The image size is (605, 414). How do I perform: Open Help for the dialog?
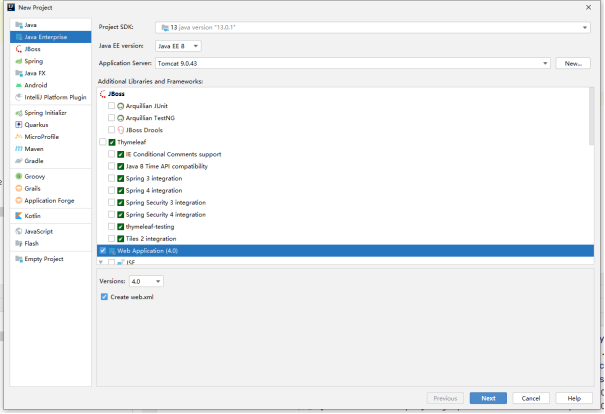[x=574, y=398]
